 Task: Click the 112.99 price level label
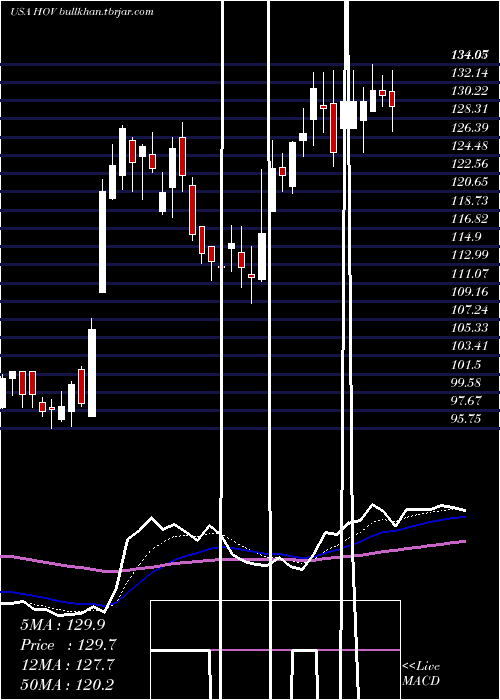click(470, 255)
